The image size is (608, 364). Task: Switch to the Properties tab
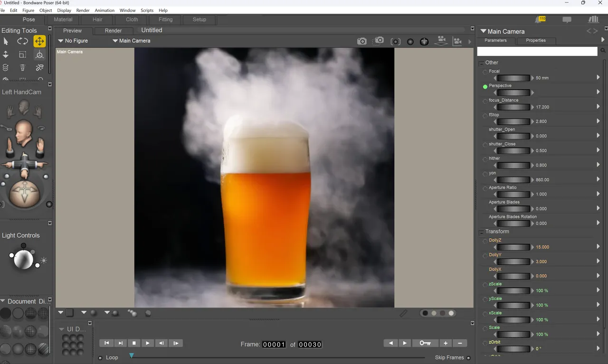536,40
